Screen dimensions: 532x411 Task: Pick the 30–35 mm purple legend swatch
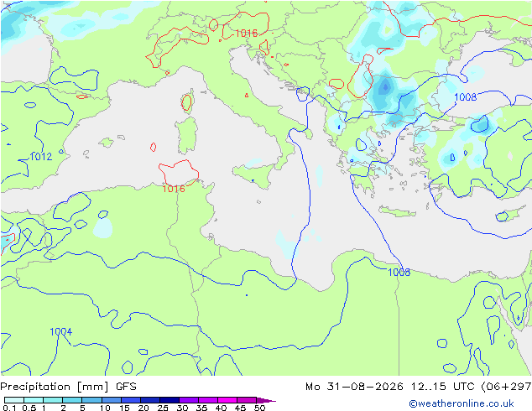pos(189,400)
